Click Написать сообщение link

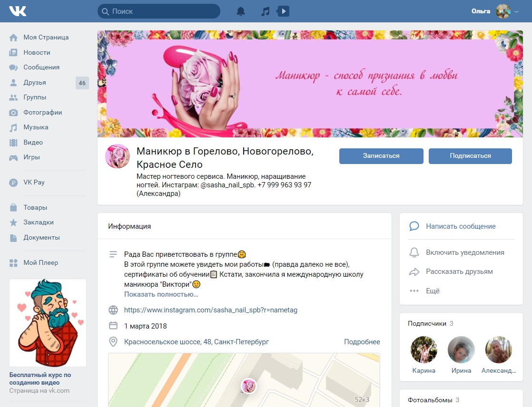pyautogui.click(x=461, y=226)
